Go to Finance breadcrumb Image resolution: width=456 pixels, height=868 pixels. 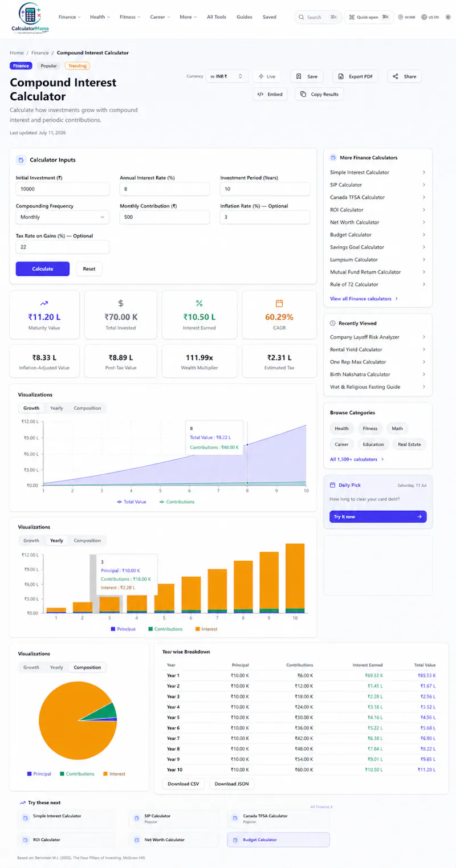click(x=40, y=52)
